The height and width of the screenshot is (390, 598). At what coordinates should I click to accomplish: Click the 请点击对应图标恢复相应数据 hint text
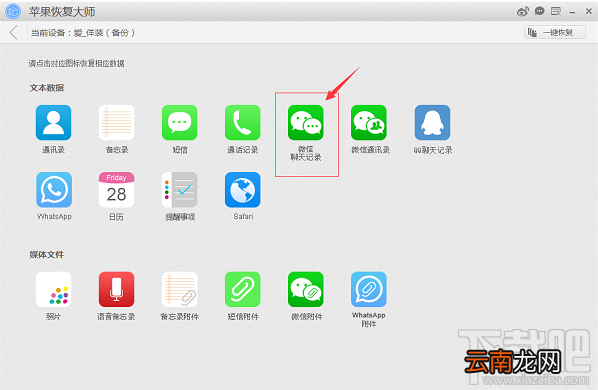(77, 64)
